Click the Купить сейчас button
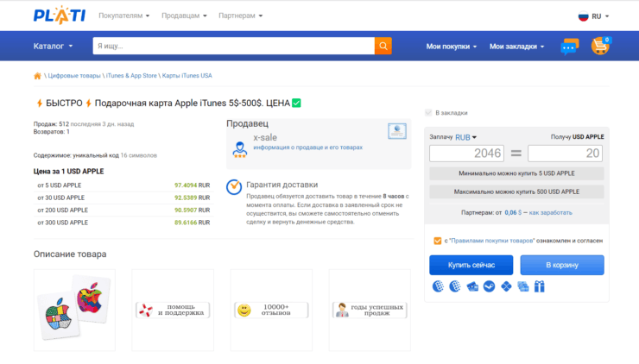This screenshot has height=364, width=639. (x=471, y=265)
